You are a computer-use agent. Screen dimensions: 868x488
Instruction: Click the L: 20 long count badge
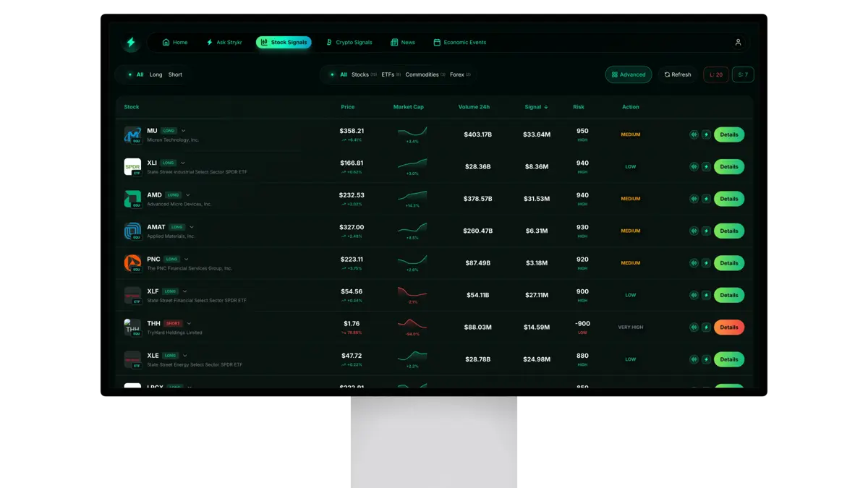coord(715,74)
